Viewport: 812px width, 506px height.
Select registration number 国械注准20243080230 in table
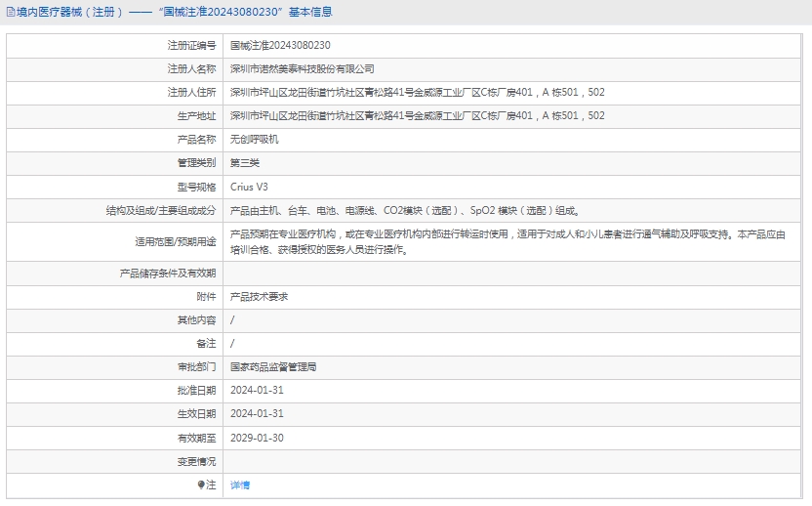280,45
